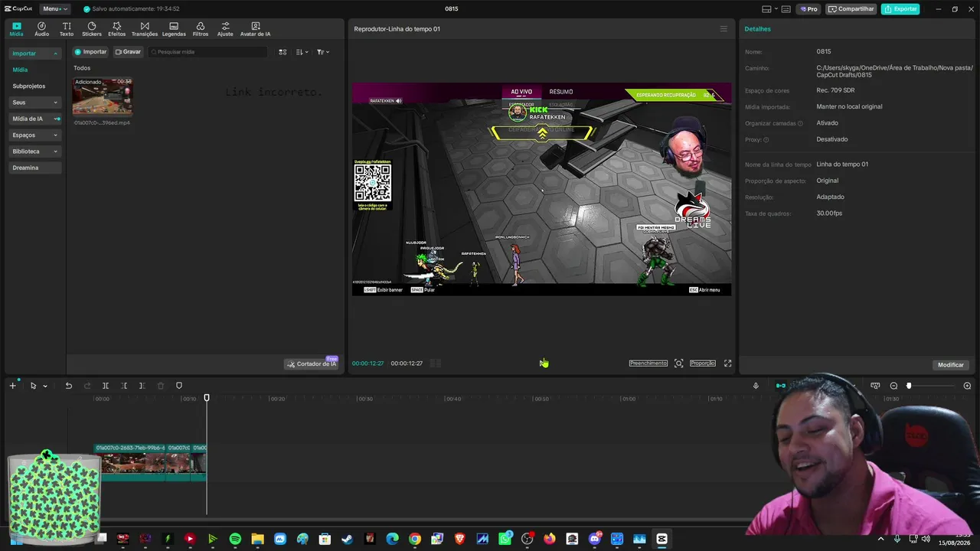This screenshot has width=980, height=551.
Task: Open the media filter dropdown
Action: pos(322,52)
